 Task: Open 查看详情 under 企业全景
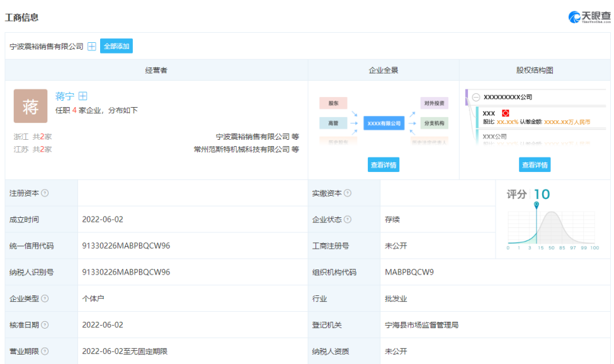tap(384, 165)
